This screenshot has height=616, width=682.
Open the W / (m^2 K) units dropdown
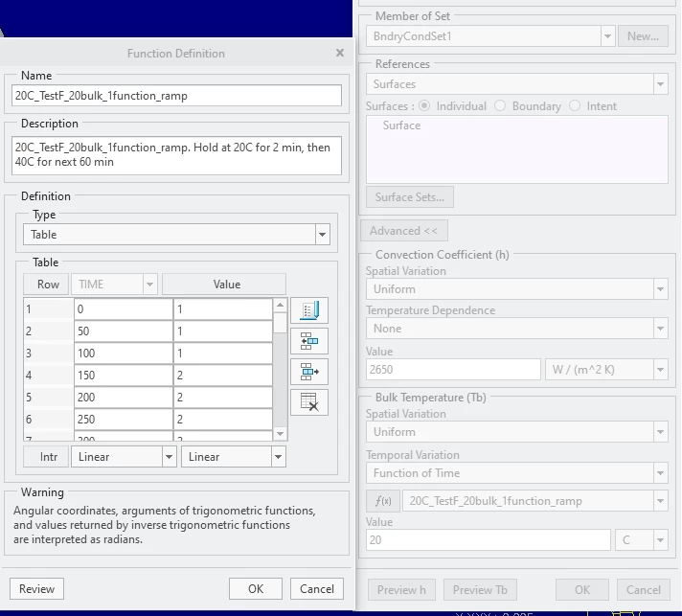point(660,370)
